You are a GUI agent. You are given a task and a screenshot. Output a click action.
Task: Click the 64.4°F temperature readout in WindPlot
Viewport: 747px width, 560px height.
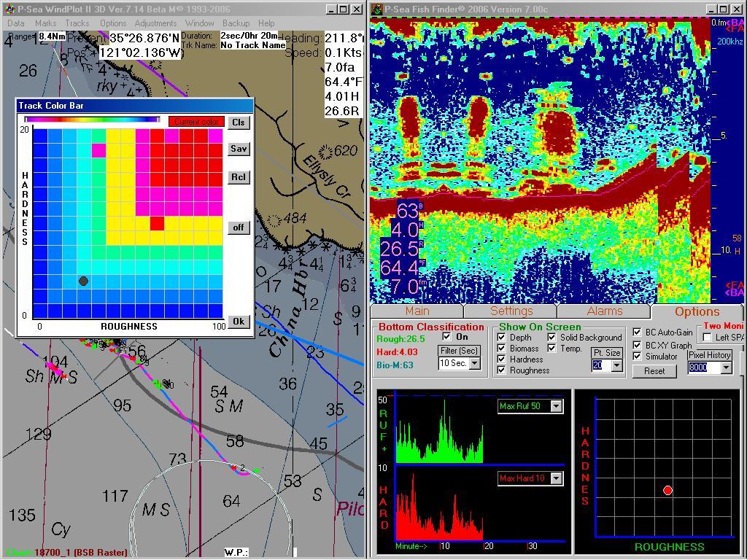pos(344,82)
